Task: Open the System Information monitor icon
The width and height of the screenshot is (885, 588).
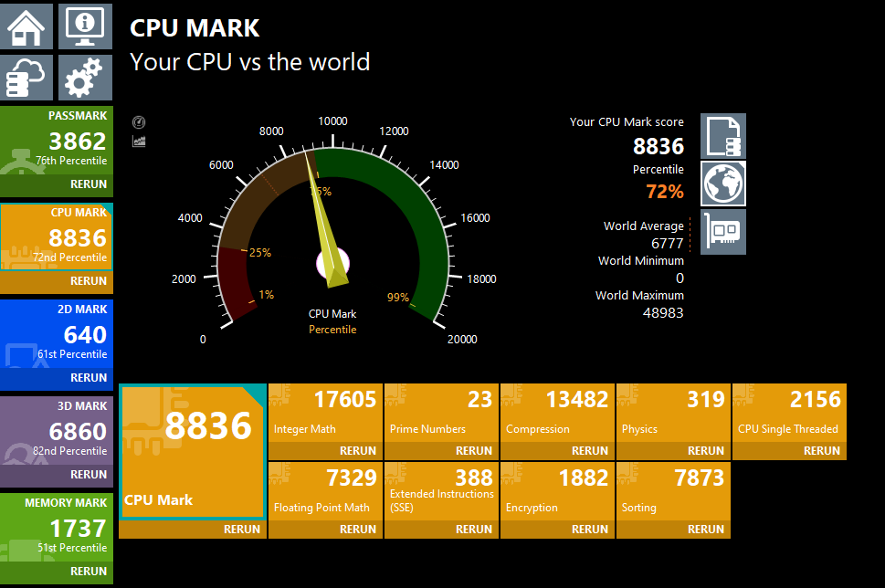Action: [x=85, y=26]
